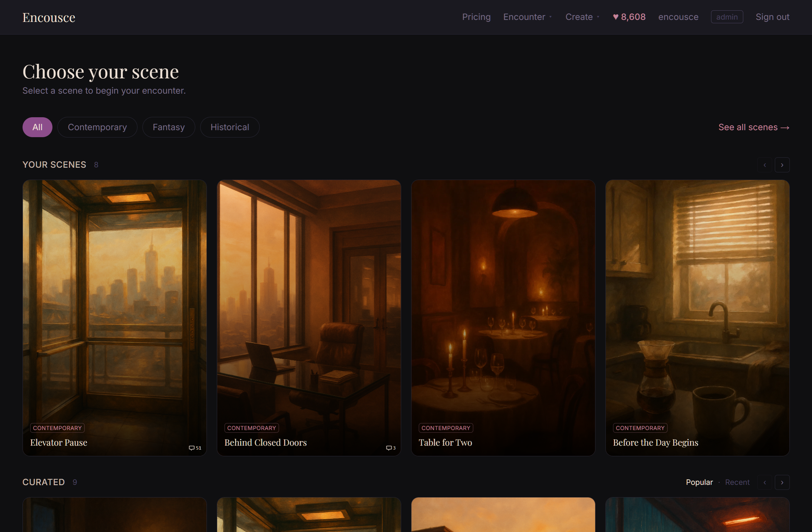The image size is (812, 532).
Task: Click the comment icon on Behind Closed Doors
Action: click(x=389, y=448)
